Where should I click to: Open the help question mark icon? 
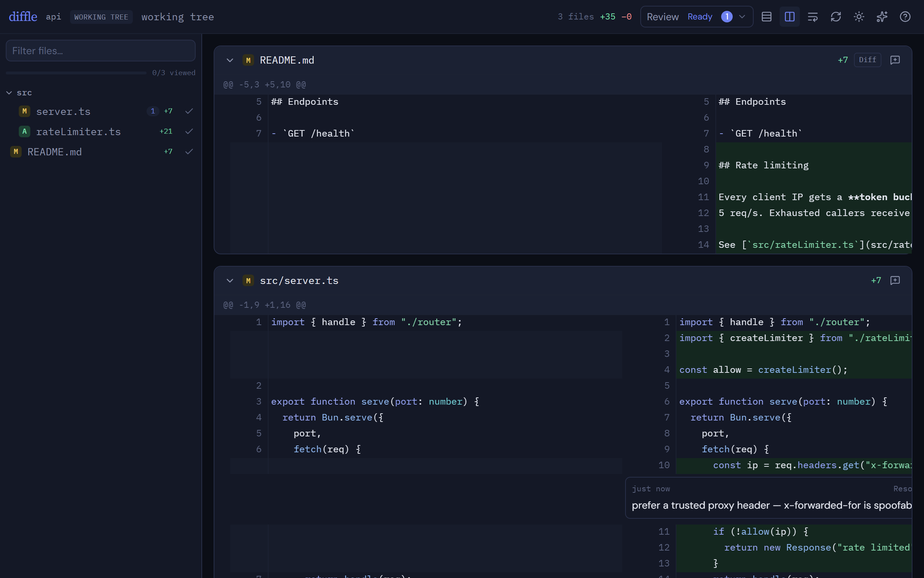coord(905,17)
